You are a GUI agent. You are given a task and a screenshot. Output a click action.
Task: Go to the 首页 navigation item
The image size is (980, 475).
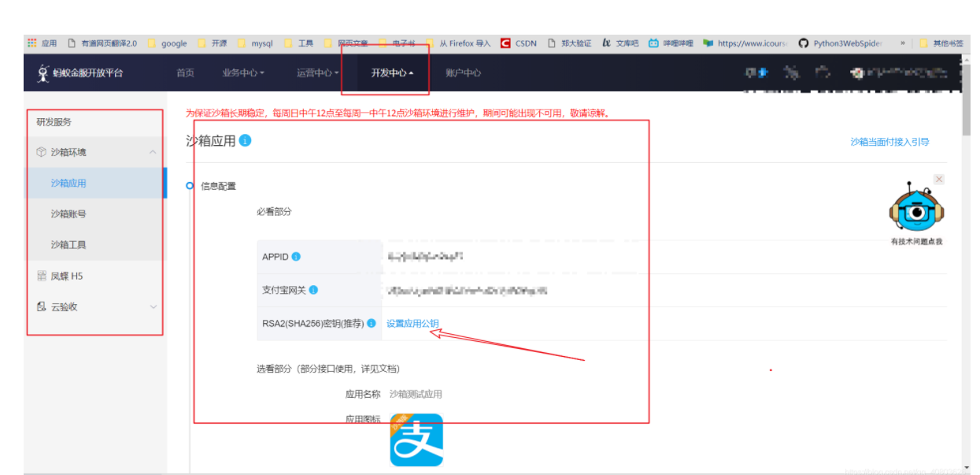[185, 73]
